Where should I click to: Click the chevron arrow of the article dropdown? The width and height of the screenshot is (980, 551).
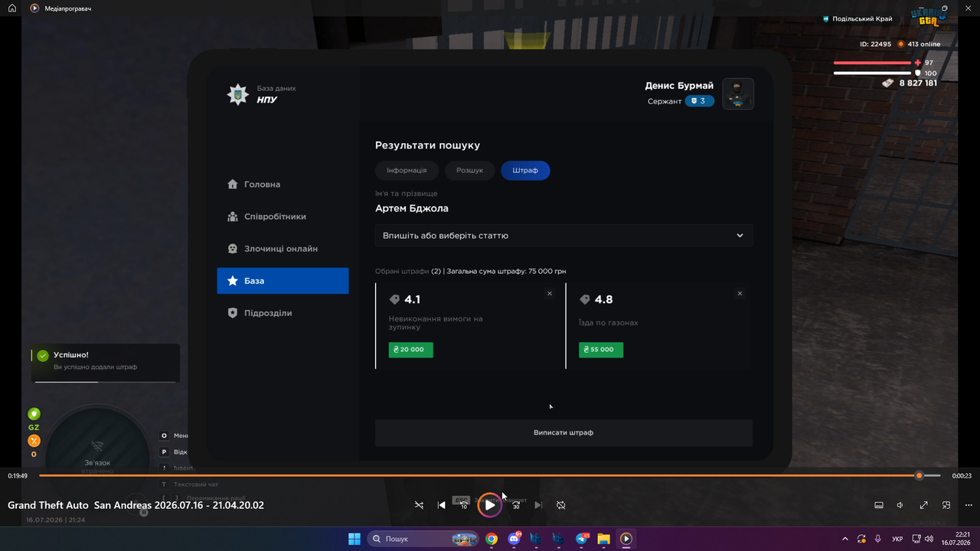pos(740,236)
